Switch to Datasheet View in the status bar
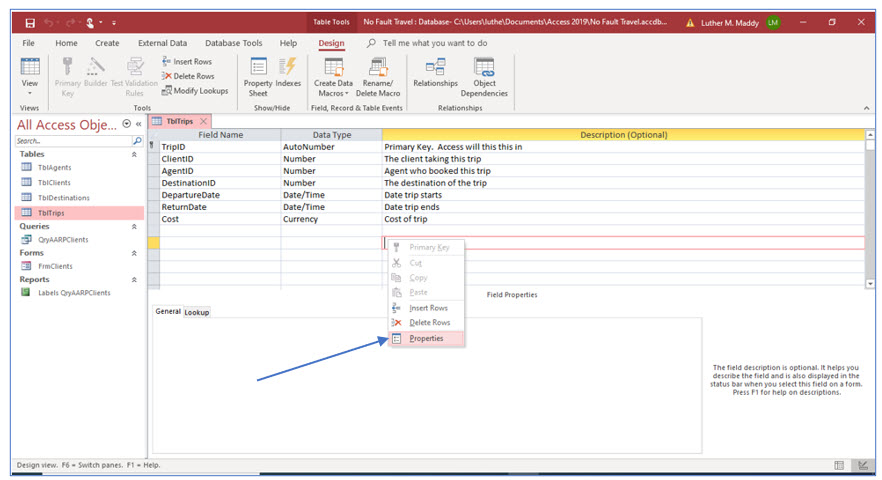This screenshot has height=480, width=882. click(839, 465)
